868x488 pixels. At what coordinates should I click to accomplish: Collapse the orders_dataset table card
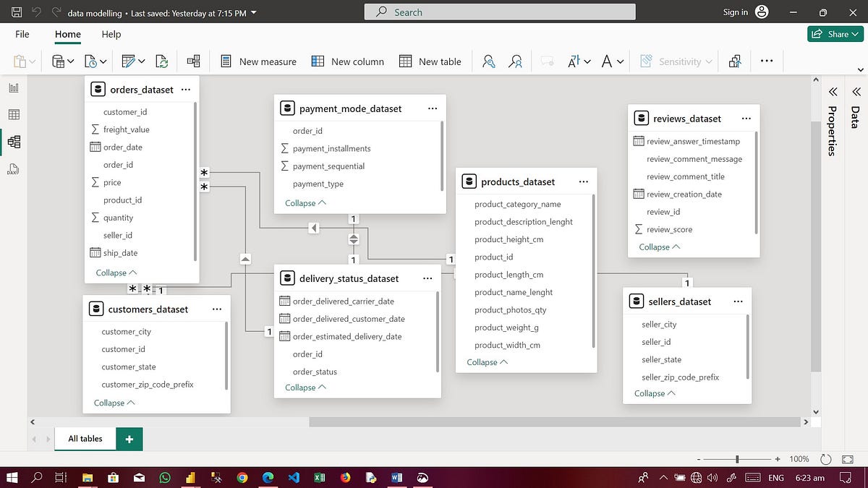116,273
